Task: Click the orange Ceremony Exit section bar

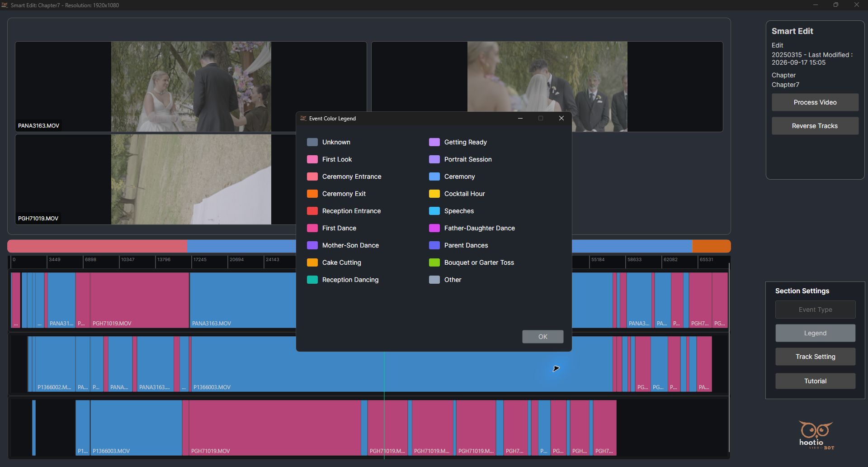Action: [711, 246]
